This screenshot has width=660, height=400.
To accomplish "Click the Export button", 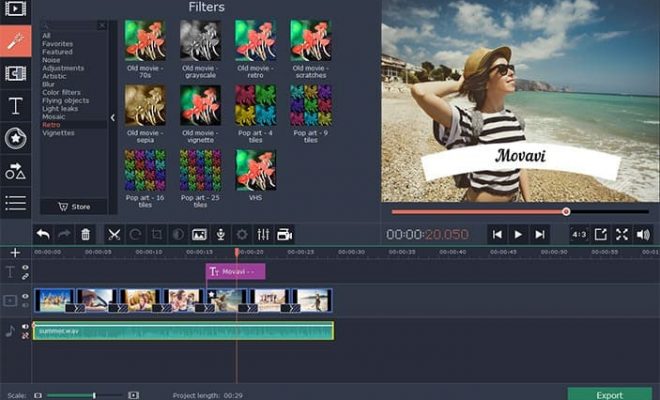I will pyautogui.click(x=609, y=394).
